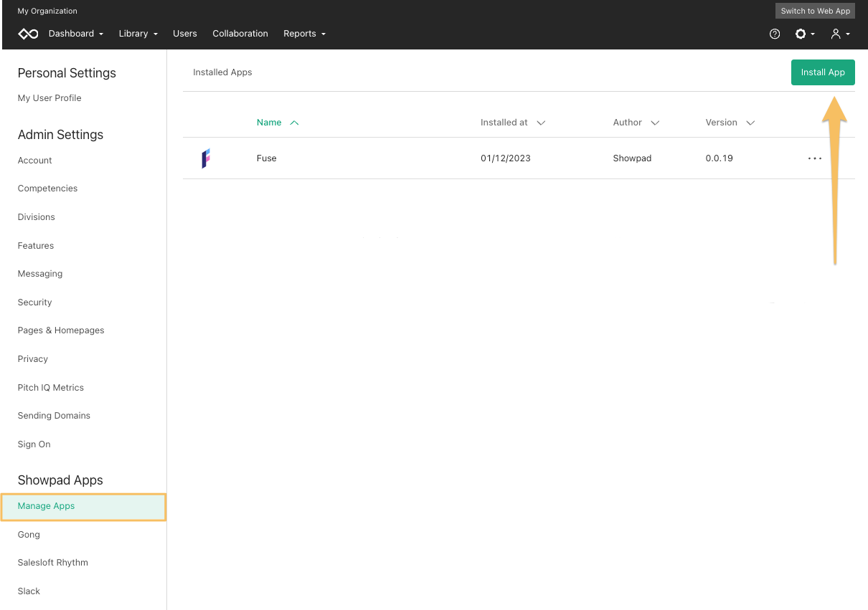Viewport: 868px width, 610px height.
Task: Select Manage Apps in sidebar
Action: click(x=83, y=506)
